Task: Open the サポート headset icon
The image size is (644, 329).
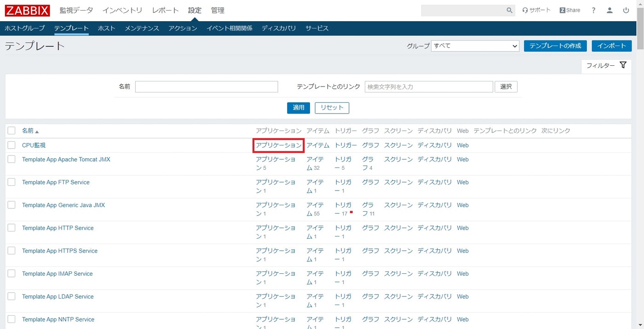Action: [536, 10]
